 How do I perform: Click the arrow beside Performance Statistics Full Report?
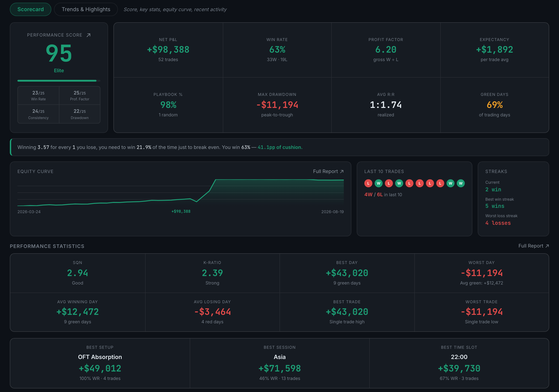coord(547,246)
